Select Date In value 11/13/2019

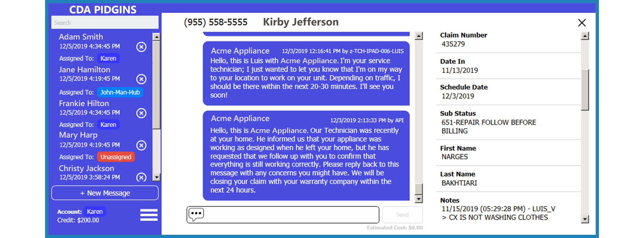(x=460, y=70)
